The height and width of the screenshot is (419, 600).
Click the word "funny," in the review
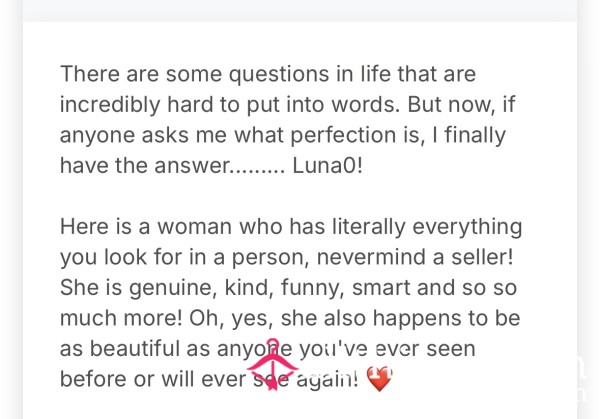pos(313,289)
